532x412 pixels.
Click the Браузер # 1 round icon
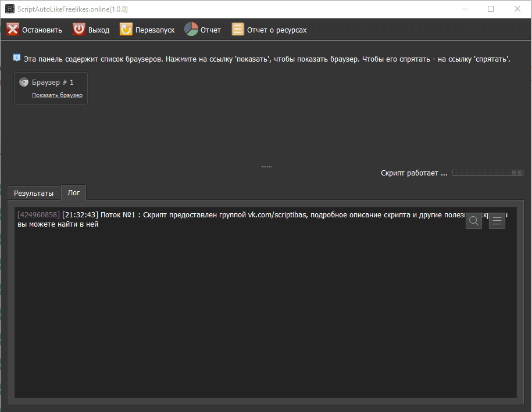click(x=24, y=83)
